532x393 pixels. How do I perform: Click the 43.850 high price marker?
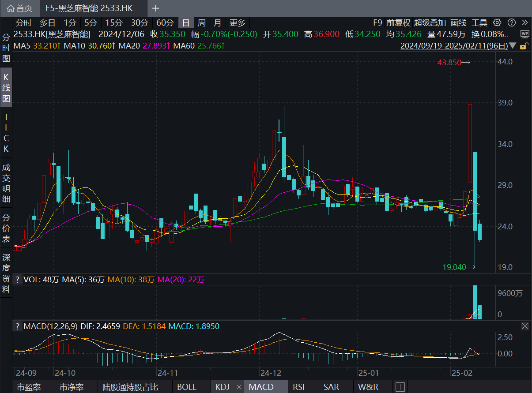449,63
